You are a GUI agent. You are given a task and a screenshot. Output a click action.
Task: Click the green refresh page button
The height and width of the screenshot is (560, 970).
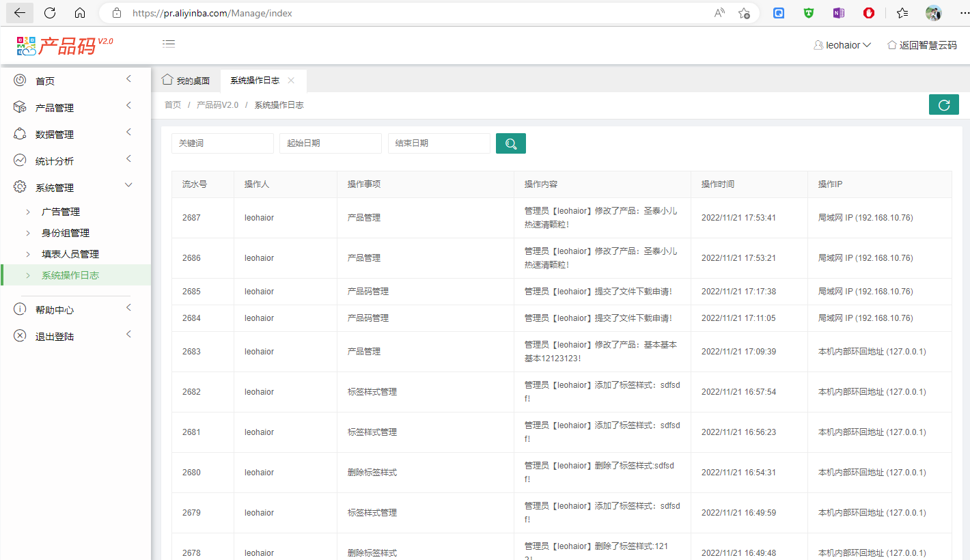coord(943,104)
